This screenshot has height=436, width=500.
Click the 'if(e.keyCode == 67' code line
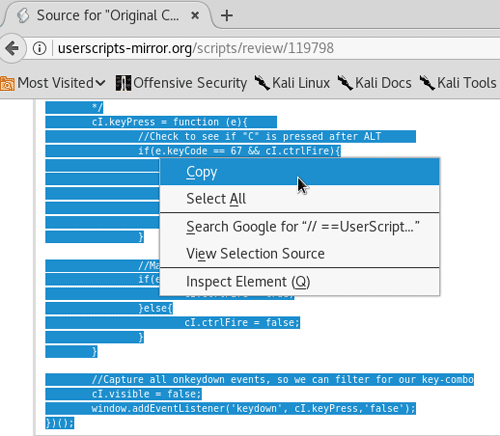[239, 151]
